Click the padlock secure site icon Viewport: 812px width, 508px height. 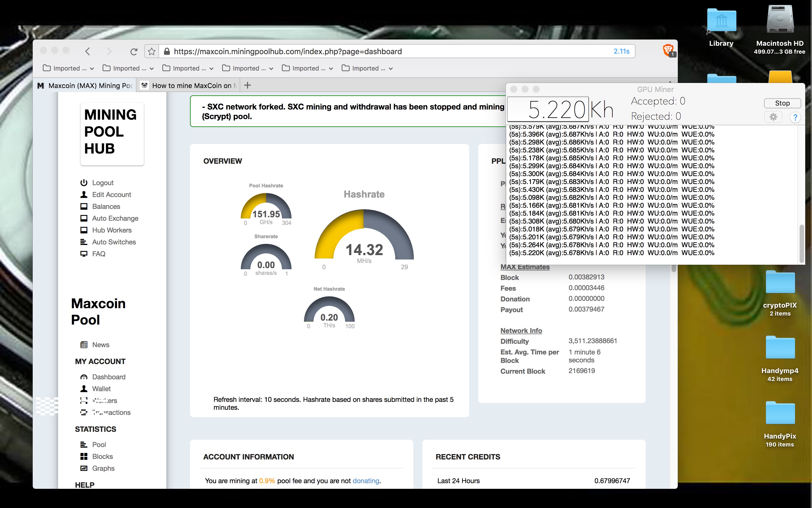click(167, 51)
